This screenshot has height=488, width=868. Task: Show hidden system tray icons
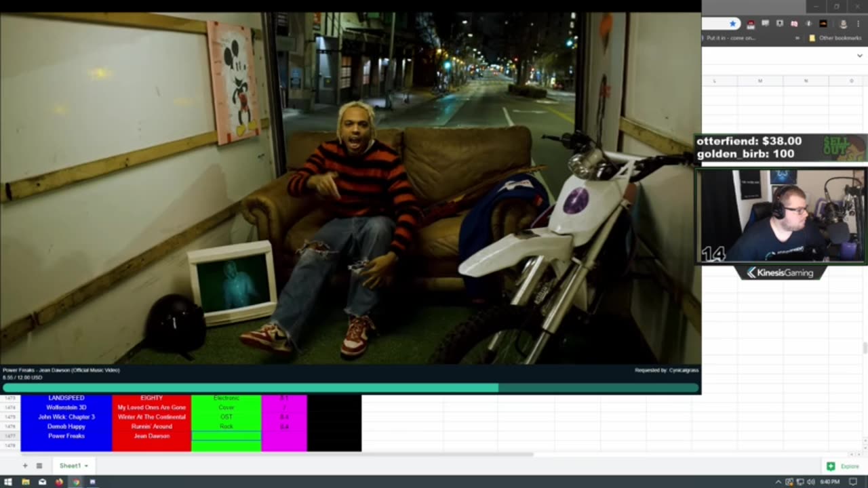(778, 482)
